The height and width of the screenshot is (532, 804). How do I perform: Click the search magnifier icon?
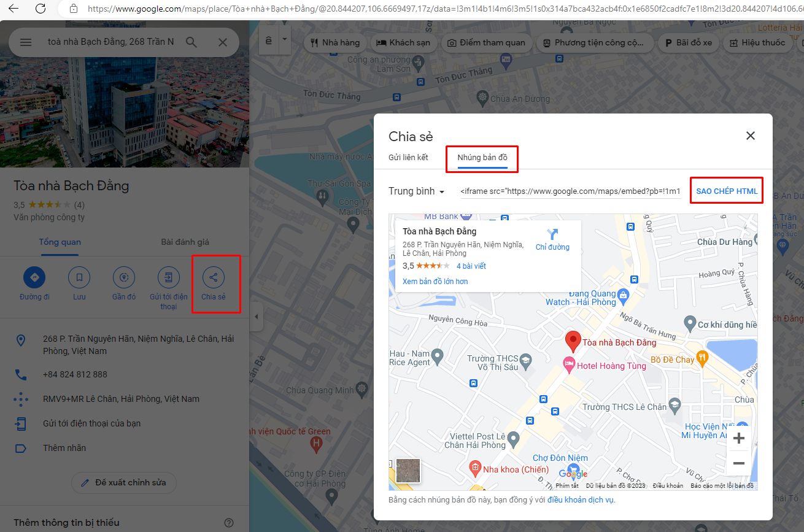(x=191, y=42)
